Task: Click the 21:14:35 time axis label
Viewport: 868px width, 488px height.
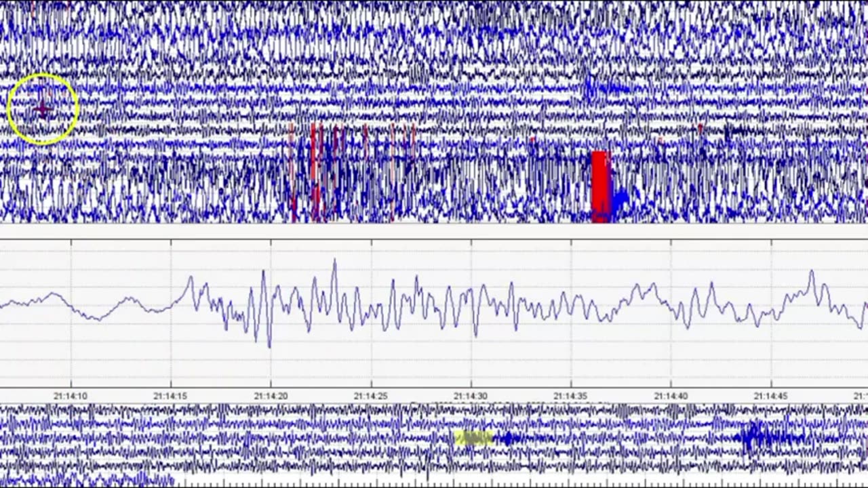Action: 570,396
